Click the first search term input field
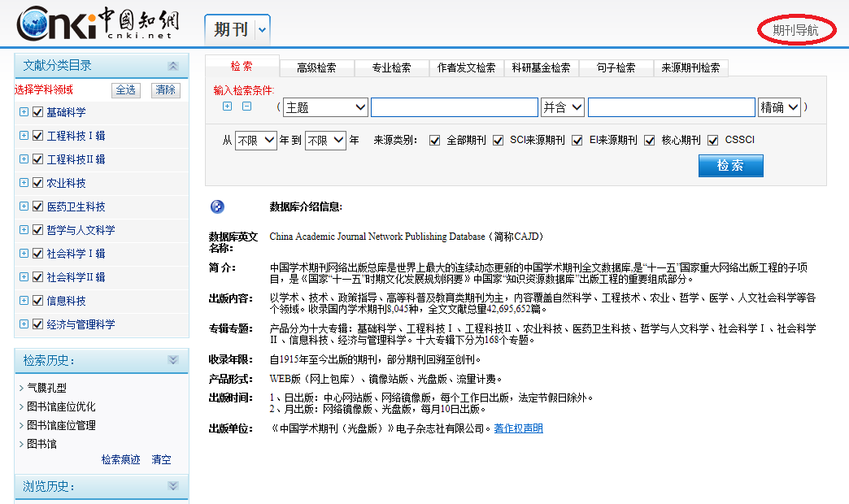This screenshot has width=849, height=504. pyautogui.click(x=454, y=106)
